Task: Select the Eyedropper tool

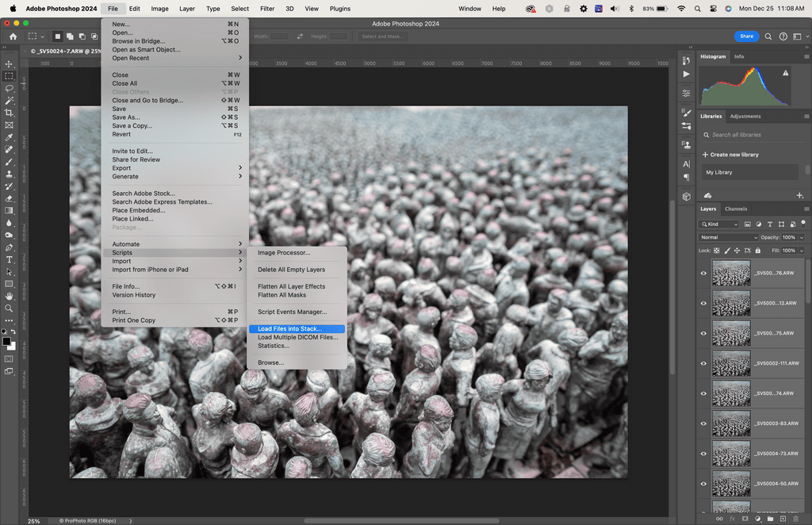Action: click(9, 138)
